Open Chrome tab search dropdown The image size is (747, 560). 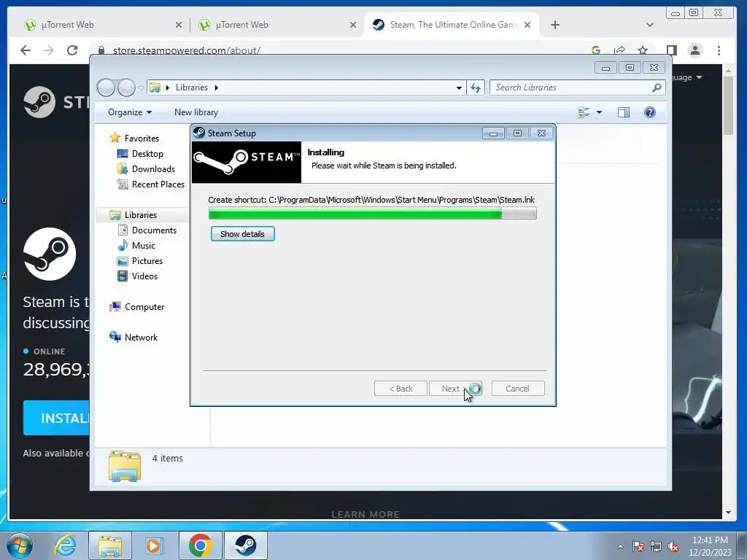(x=650, y=25)
